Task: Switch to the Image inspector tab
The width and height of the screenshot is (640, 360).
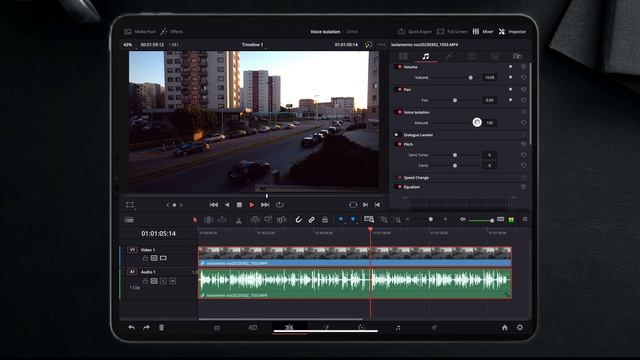Action: pyautogui.click(x=494, y=56)
